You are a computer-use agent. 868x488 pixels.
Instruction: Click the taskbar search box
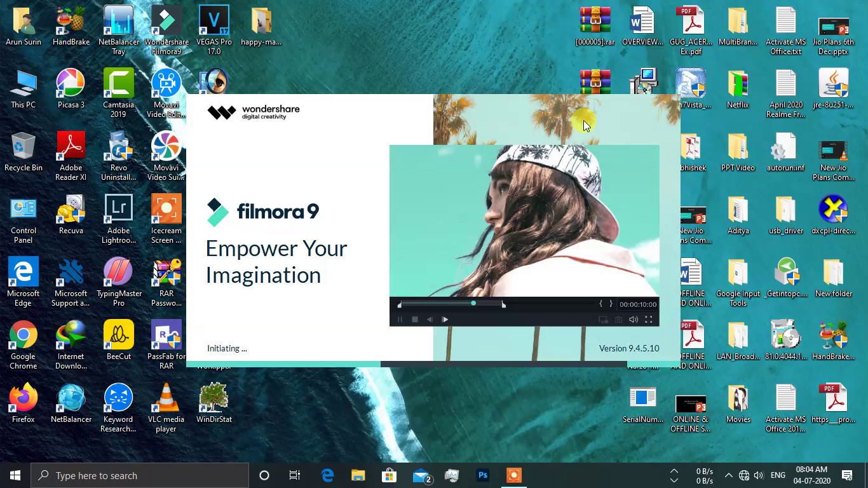point(140,475)
